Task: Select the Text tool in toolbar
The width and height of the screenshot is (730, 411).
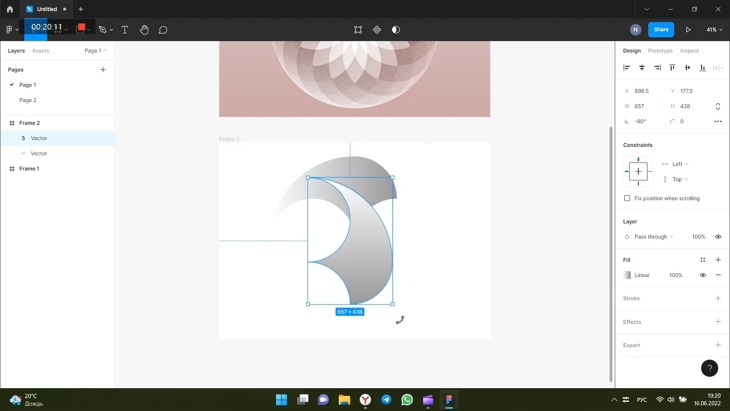Action: (x=125, y=30)
